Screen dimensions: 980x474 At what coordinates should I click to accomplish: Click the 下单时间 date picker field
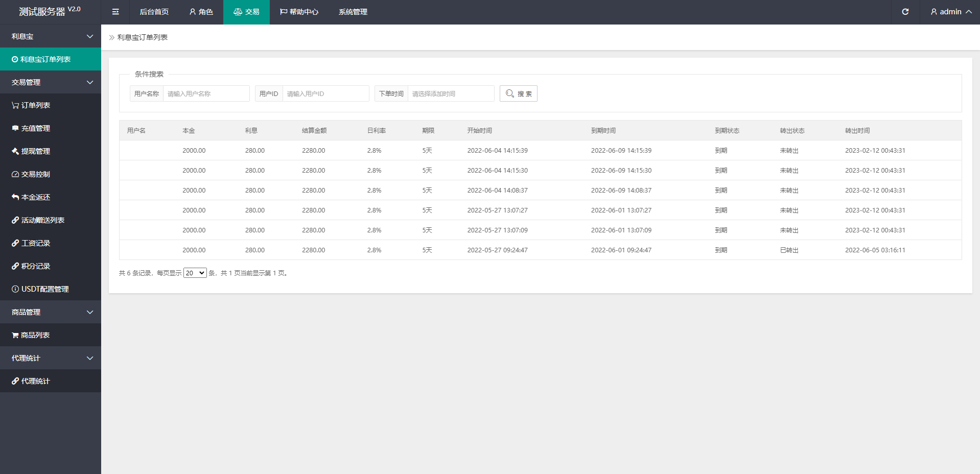[x=450, y=93]
